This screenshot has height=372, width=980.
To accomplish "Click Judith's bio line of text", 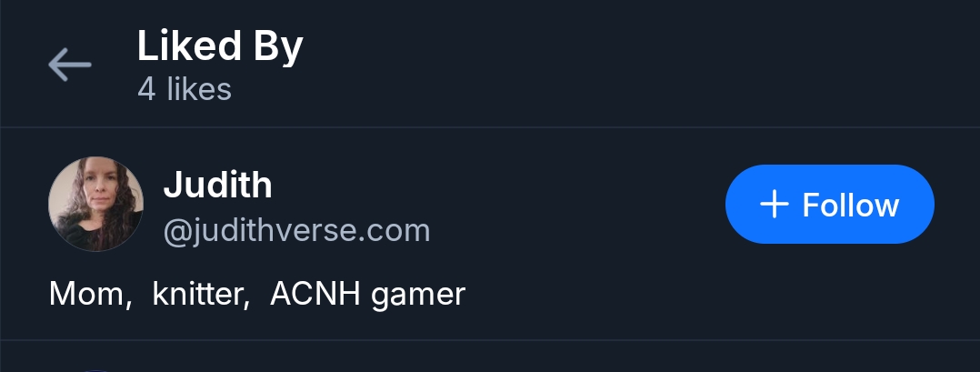I will (256, 294).
